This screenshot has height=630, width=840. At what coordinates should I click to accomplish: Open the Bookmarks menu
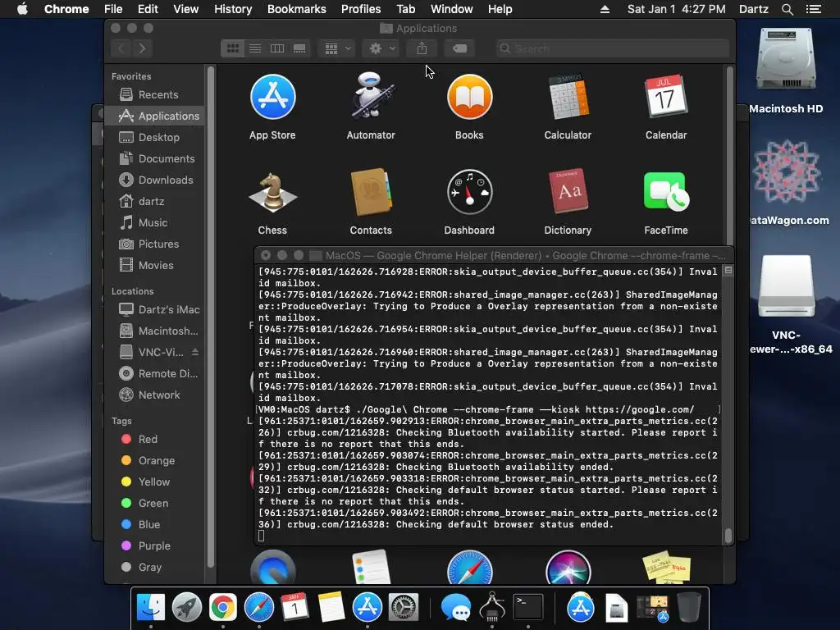(x=297, y=9)
